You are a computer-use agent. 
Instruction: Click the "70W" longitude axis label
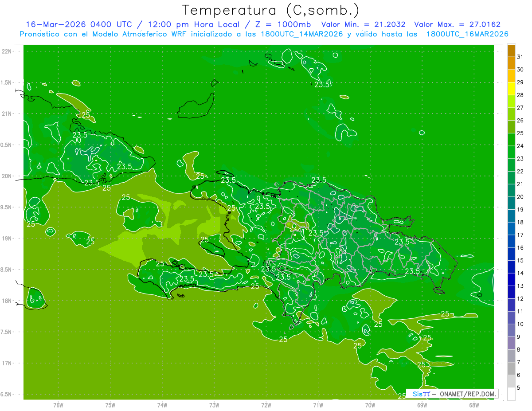[370, 405]
